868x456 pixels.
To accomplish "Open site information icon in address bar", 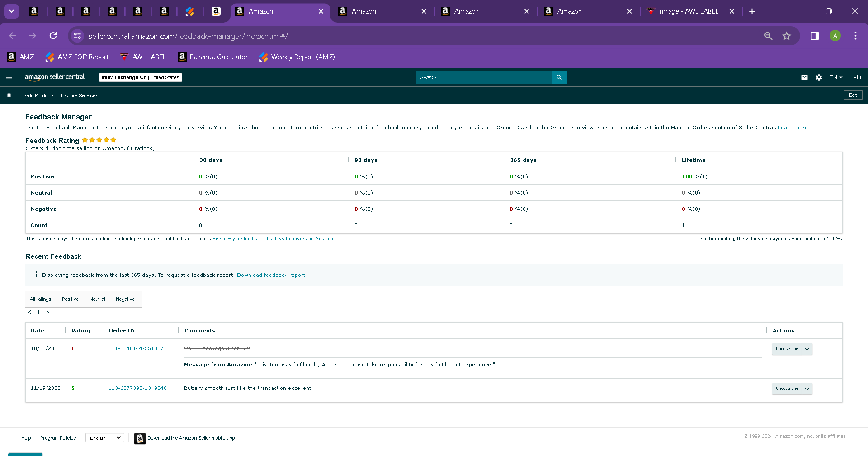I will pos(77,36).
